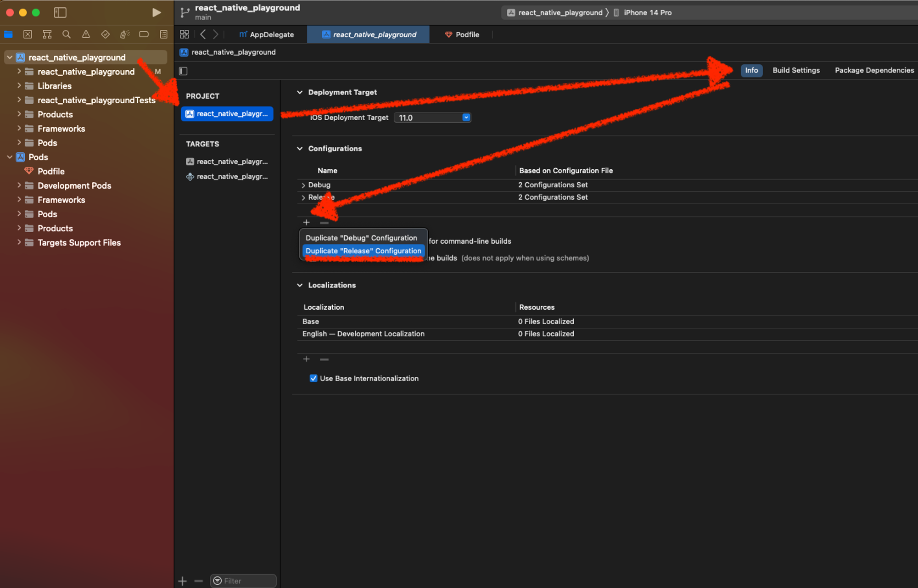Switch to the Symbol navigator icon

[47, 34]
